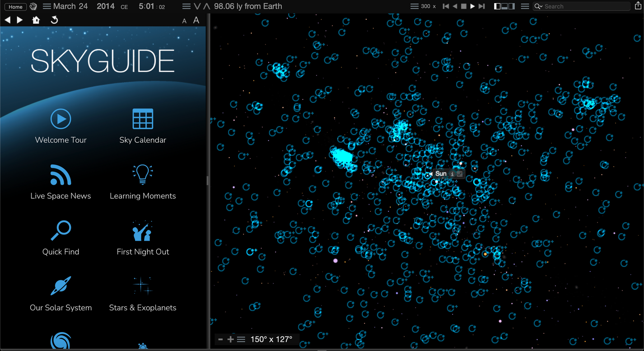
Task: Open Stars & Exoplanets
Action: point(143,286)
